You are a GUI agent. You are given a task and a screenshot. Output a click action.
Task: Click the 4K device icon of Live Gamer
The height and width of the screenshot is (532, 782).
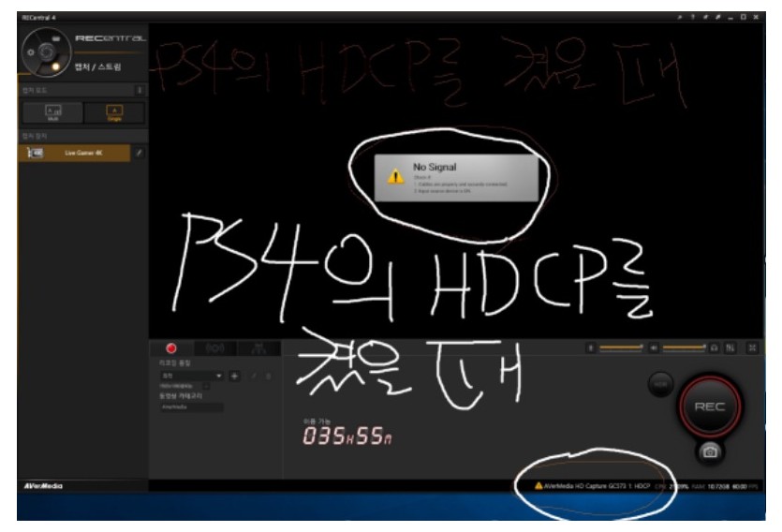[x=35, y=153]
